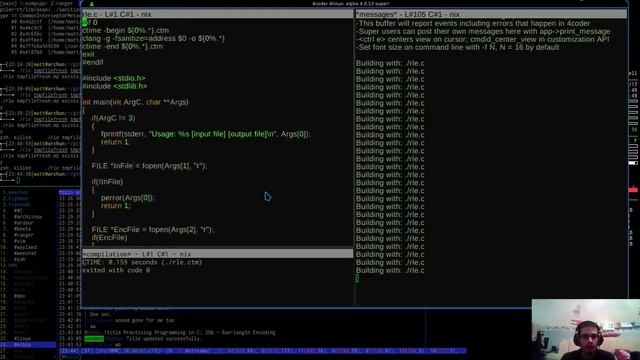The image size is (640, 360).
Task: Select the *messages* buffer header bar
Action: (491, 14)
